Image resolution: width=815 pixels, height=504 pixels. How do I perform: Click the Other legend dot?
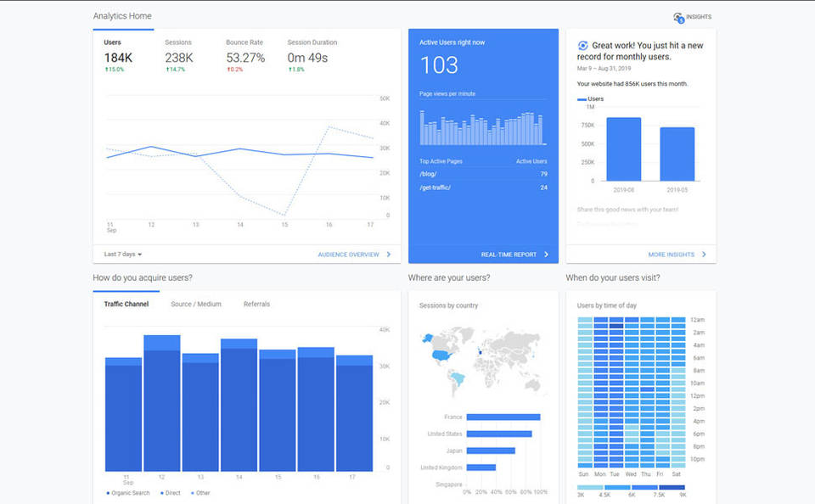point(193,493)
